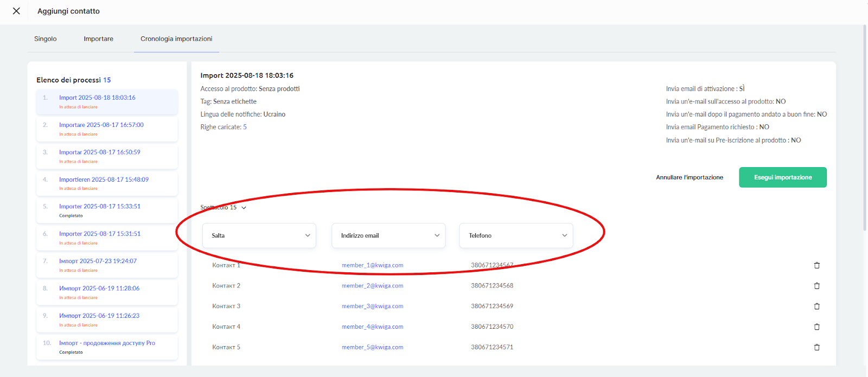Delete the Контакт 2 row
The image size is (868, 377).
816,286
